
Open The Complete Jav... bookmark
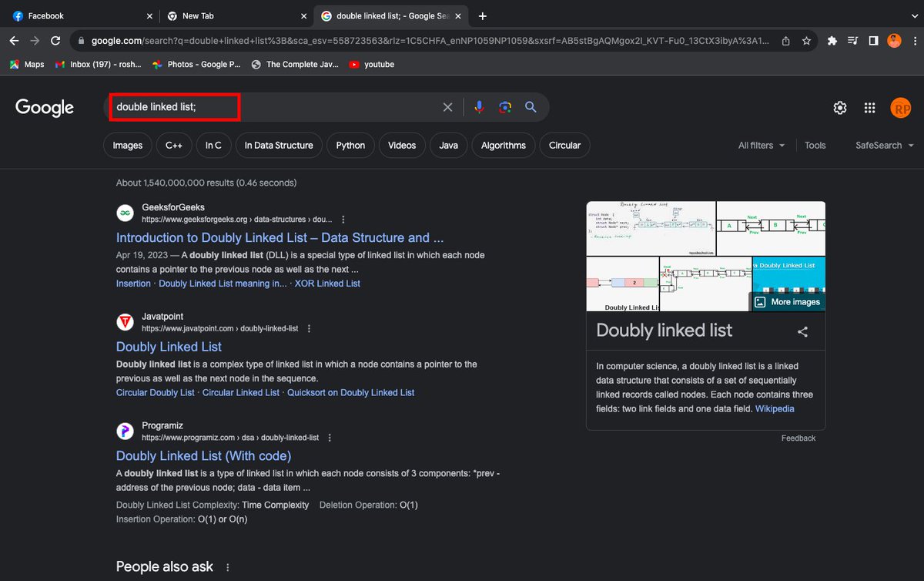[295, 65]
